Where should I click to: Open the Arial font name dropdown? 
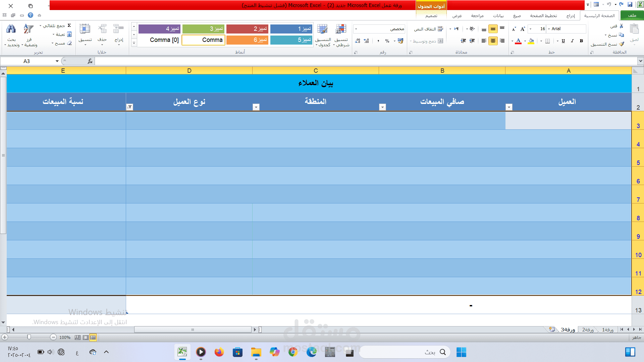[x=549, y=29]
